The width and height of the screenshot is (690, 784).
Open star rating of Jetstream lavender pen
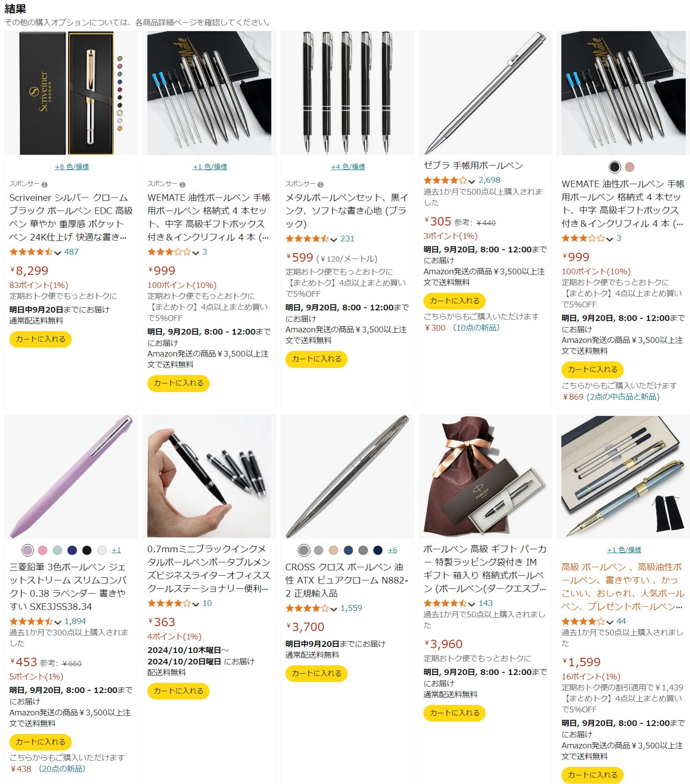(31, 622)
